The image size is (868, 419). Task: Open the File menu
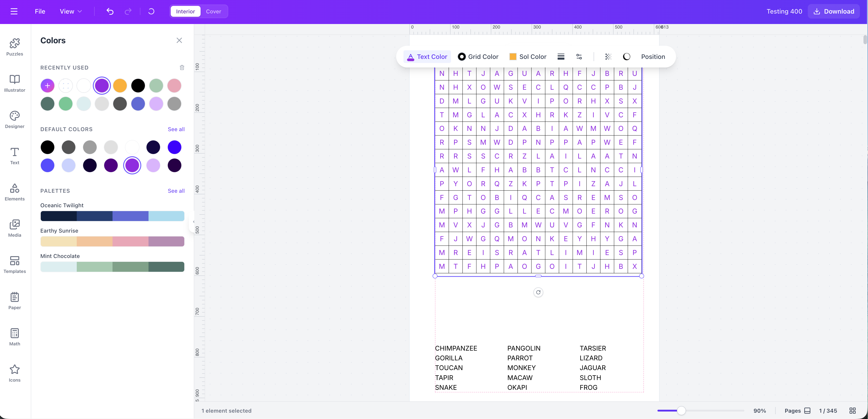40,11
